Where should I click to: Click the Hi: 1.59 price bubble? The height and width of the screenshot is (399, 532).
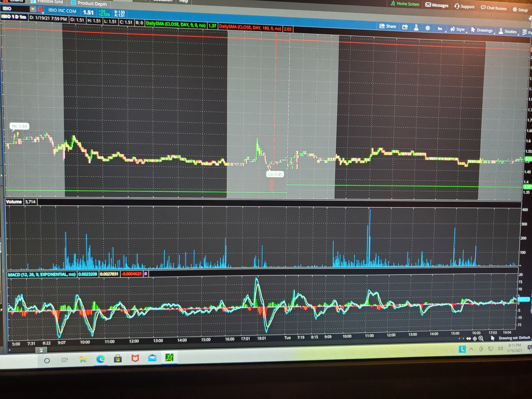tap(20, 126)
